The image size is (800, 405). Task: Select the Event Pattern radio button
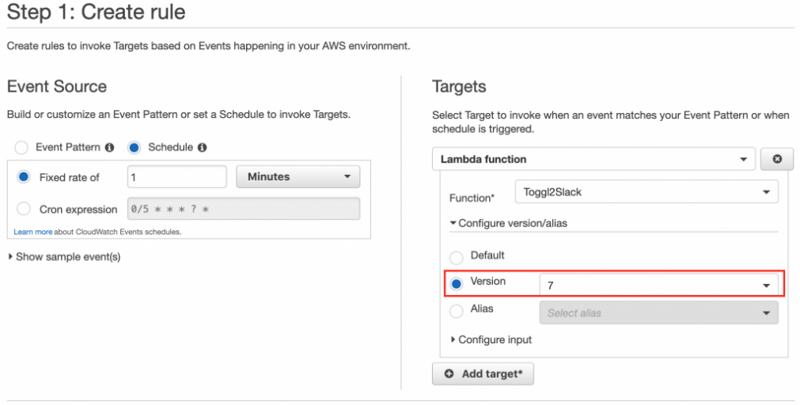point(22,147)
